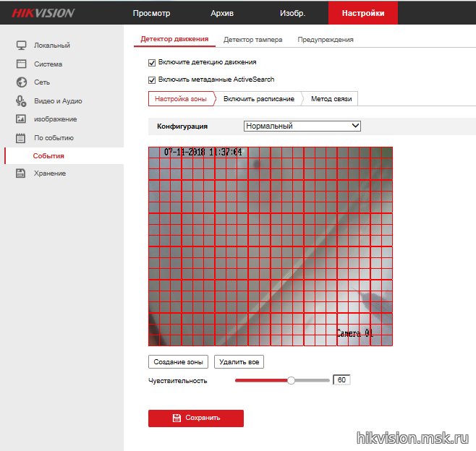This screenshot has height=451, width=476.
Task: Switch to the Детектор тампера tab
Action: 253,40
